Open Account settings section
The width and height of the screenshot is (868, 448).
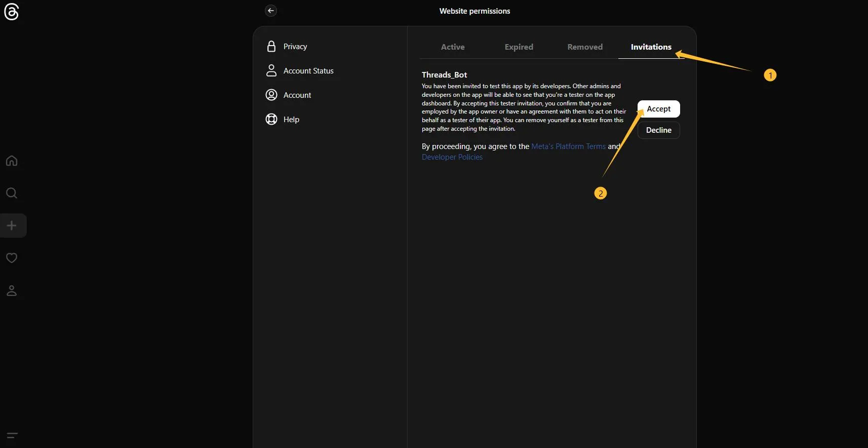(297, 95)
